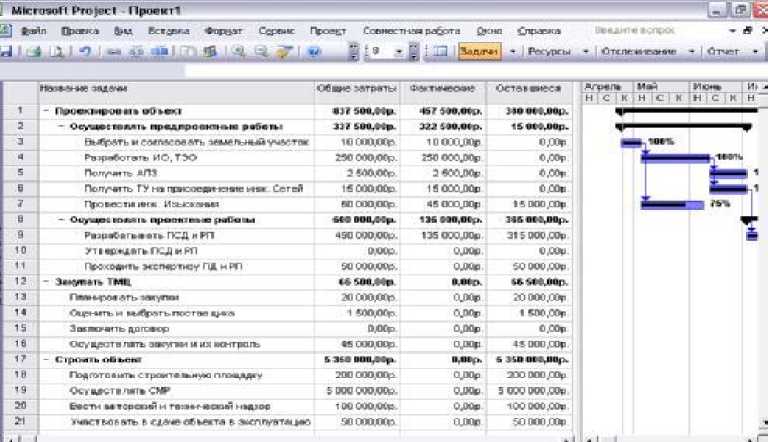Open the Правка menu

pos(80,31)
